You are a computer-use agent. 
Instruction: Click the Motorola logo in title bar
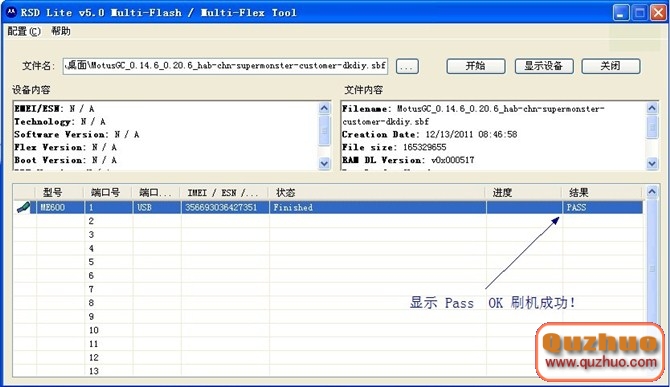(11, 12)
